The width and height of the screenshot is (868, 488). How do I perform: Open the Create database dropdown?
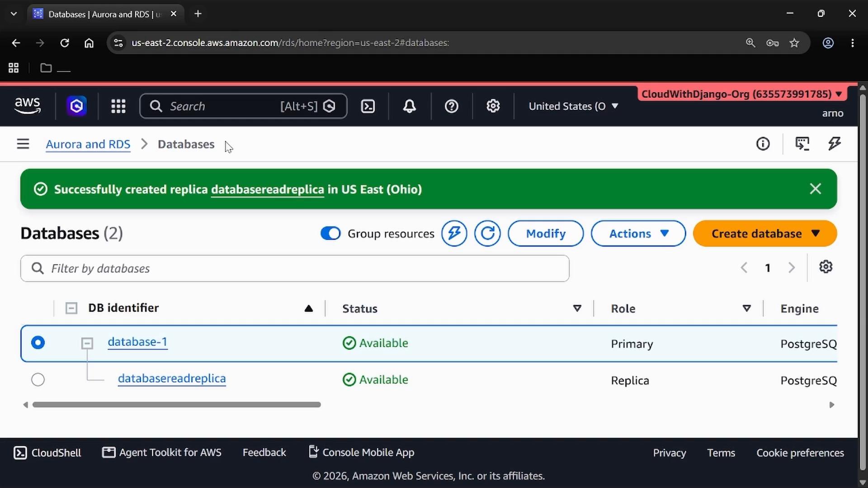[765, 234]
